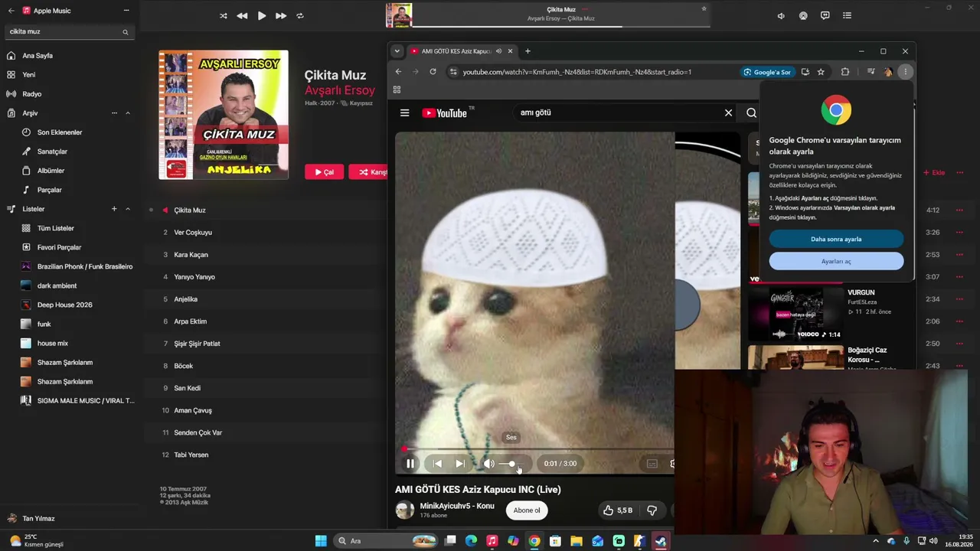Open Ana Sayfa in Apple Music sidebar
Screen dimensions: 980x551
point(37,56)
